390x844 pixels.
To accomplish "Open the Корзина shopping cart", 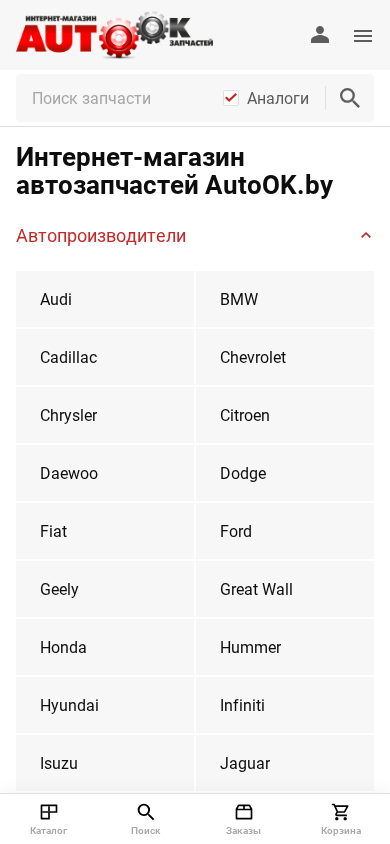I will click(341, 819).
